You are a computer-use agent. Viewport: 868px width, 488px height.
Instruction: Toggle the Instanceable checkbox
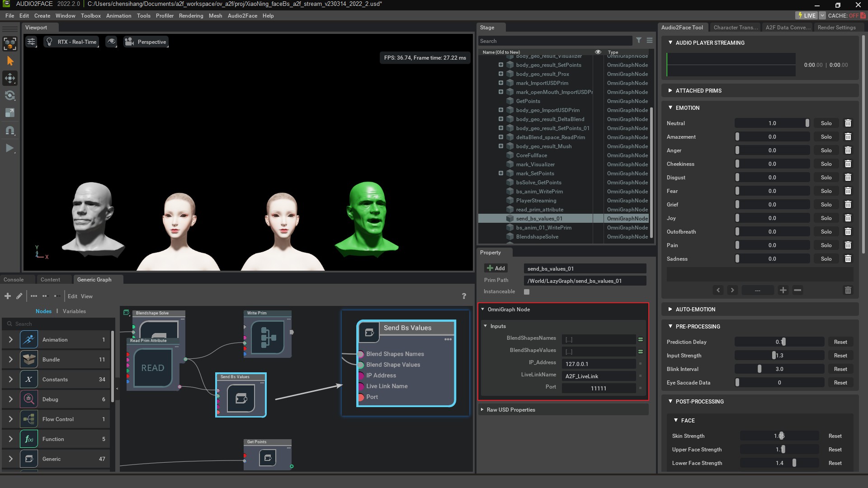(527, 292)
